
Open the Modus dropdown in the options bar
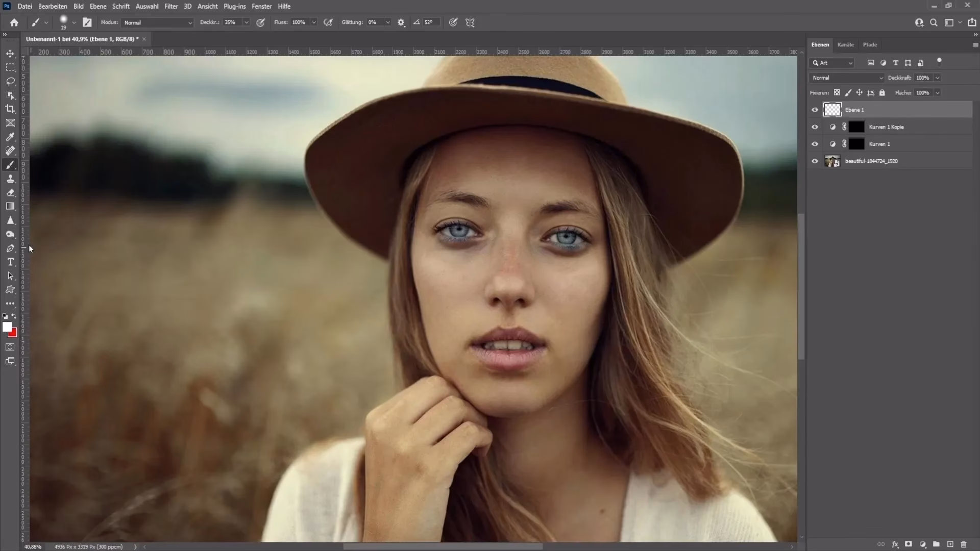pyautogui.click(x=157, y=22)
